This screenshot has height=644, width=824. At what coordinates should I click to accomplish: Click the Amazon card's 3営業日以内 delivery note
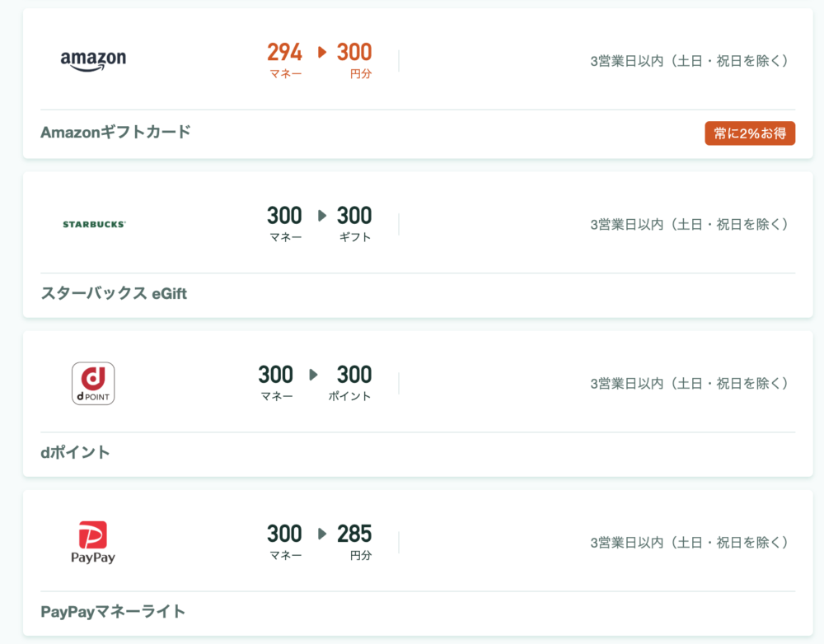(689, 61)
